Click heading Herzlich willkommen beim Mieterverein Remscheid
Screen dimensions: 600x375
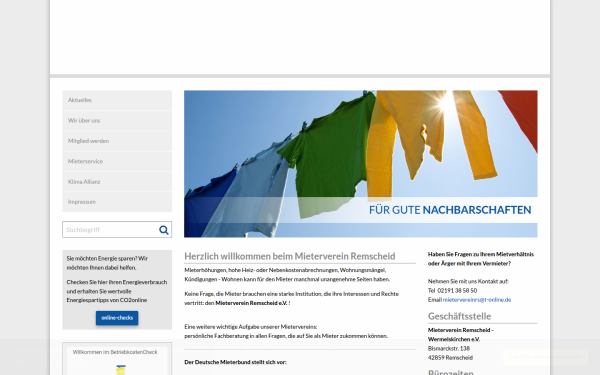click(x=290, y=256)
